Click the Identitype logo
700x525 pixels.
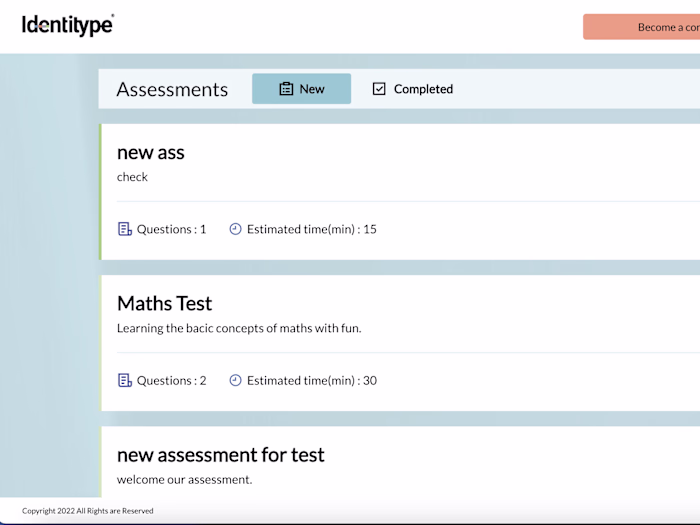coord(68,25)
